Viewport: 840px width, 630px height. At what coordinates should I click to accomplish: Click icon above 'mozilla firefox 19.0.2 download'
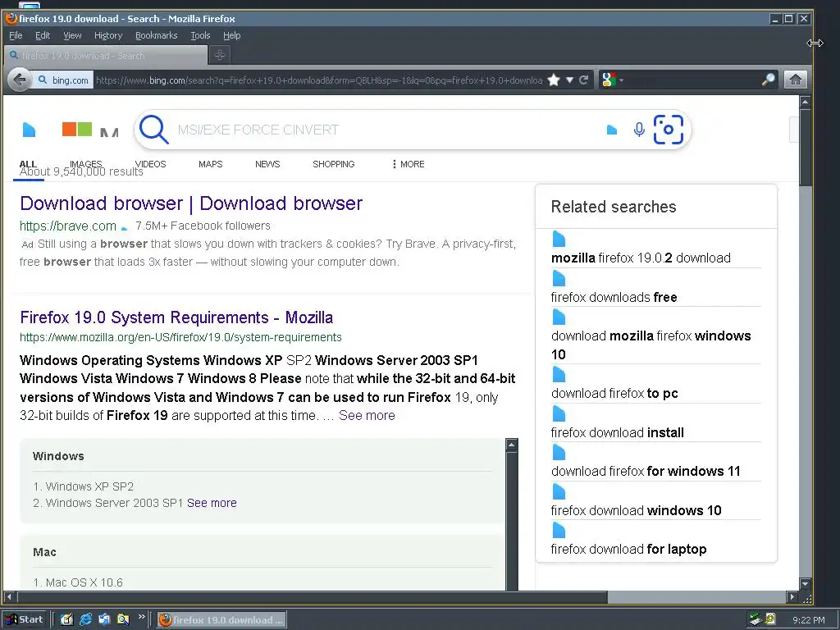pyautogui.click(x=559, y=239)
